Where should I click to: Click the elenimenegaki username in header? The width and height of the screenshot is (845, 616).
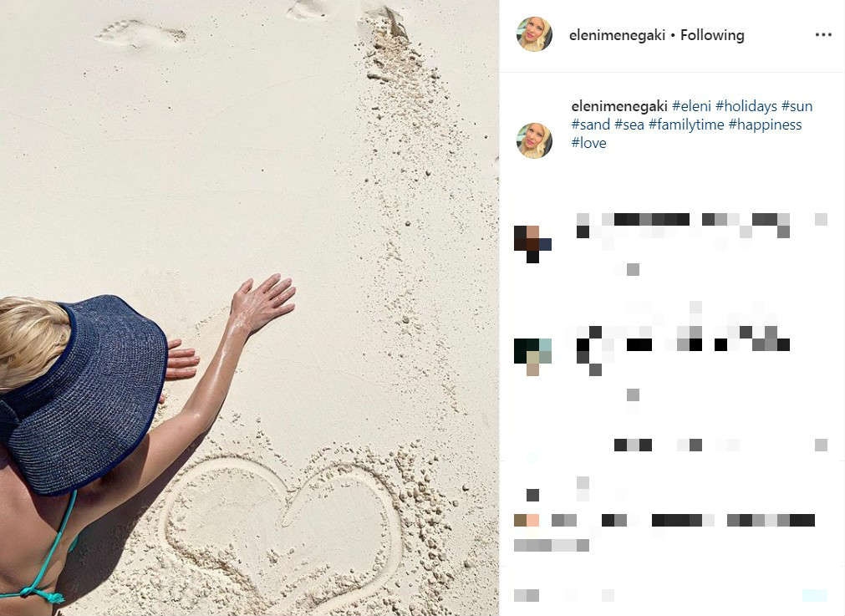(617, 36)
